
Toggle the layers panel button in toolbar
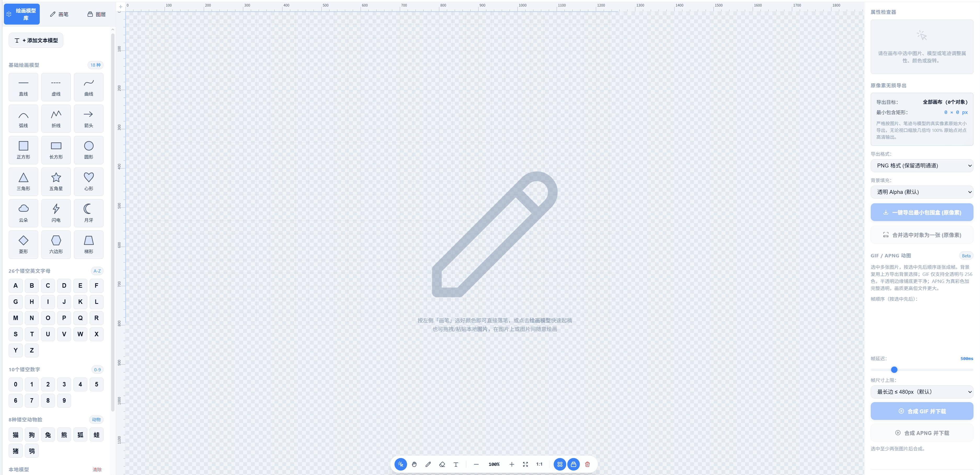point(573,464)
